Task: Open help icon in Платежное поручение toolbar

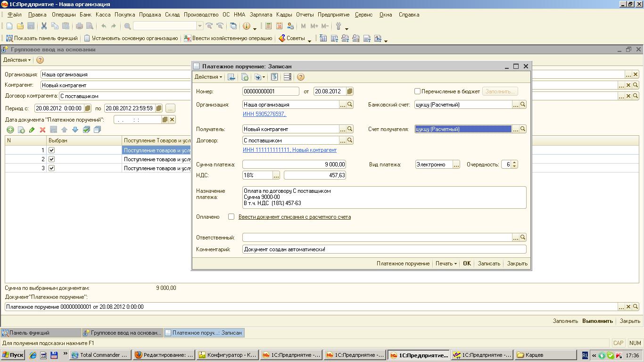Action: coord(301,77)
